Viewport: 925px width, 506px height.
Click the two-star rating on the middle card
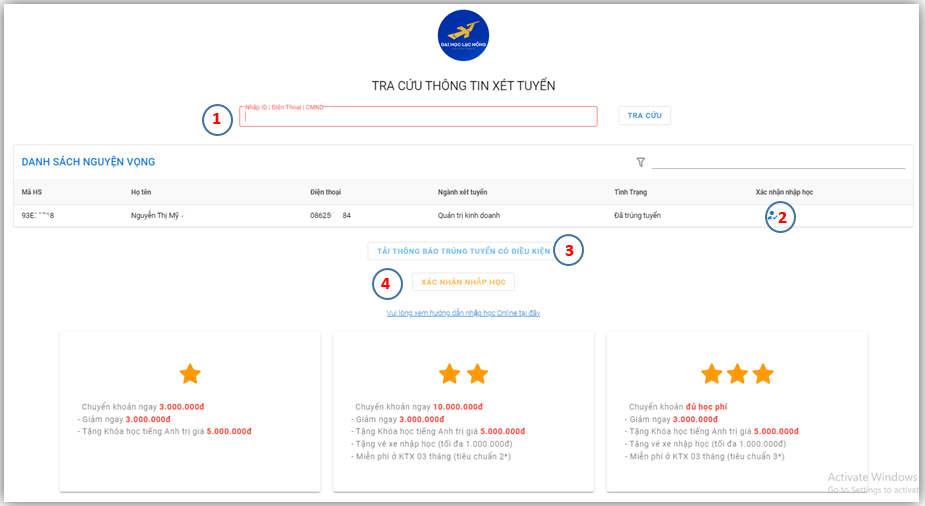[463, 374]
